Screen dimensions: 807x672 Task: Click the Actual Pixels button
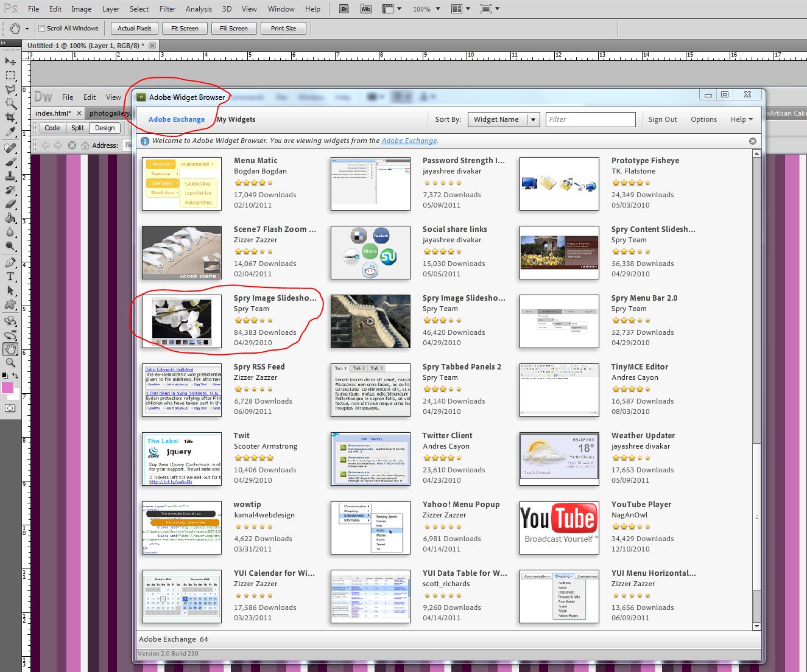135,28
